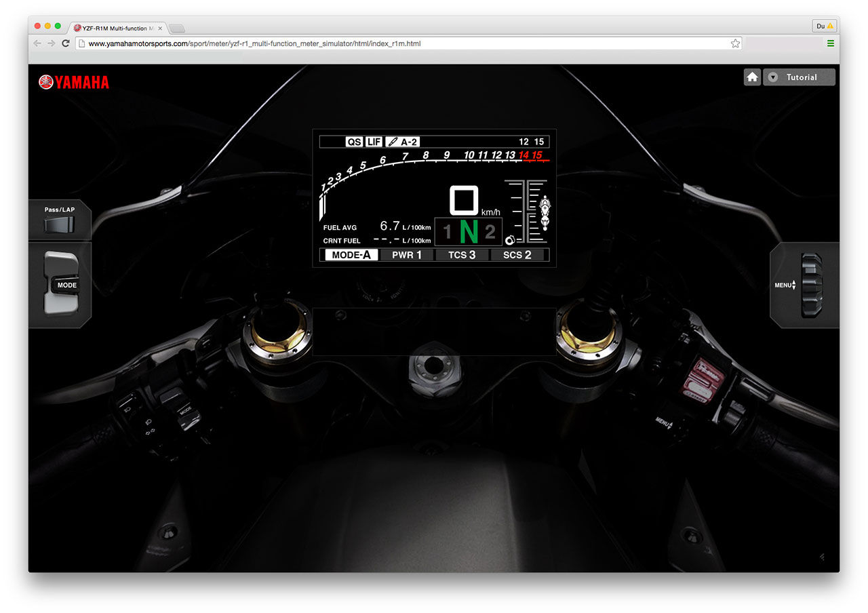The height and width of the screenshot is (613, 868).
Task: Click the TCS 3 setting
Action: (462, 255)
